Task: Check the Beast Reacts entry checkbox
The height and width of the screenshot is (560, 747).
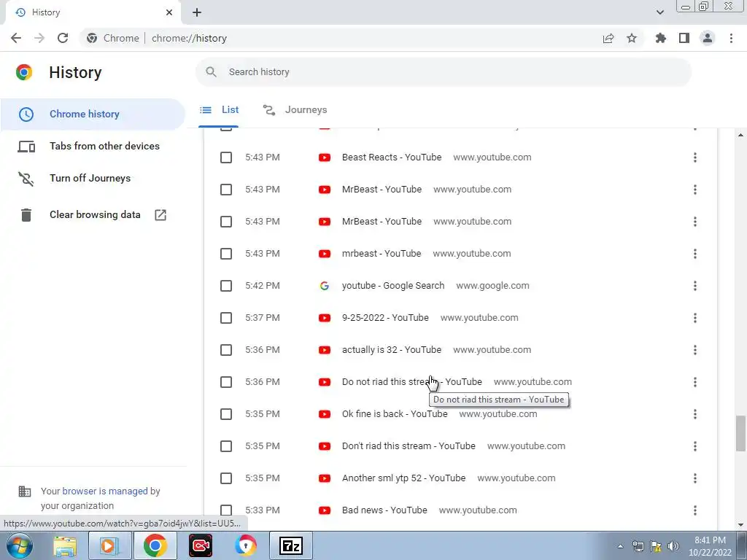Action: (x=226, y=157)
